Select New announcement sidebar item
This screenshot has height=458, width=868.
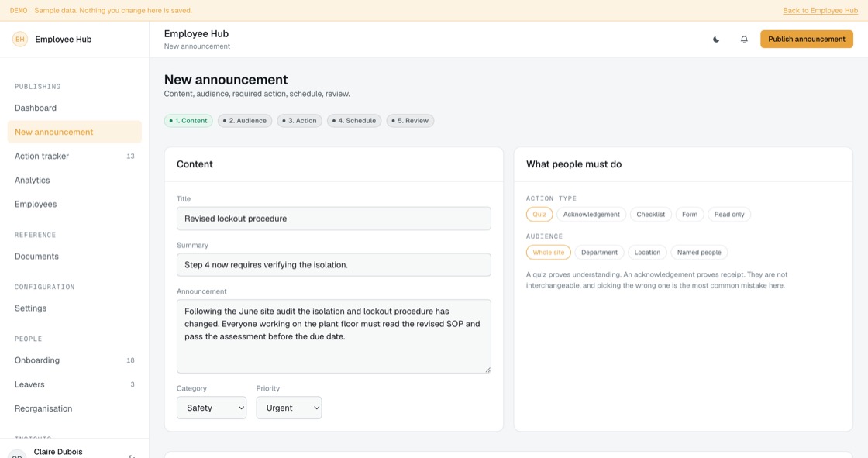tap(74, 132)
